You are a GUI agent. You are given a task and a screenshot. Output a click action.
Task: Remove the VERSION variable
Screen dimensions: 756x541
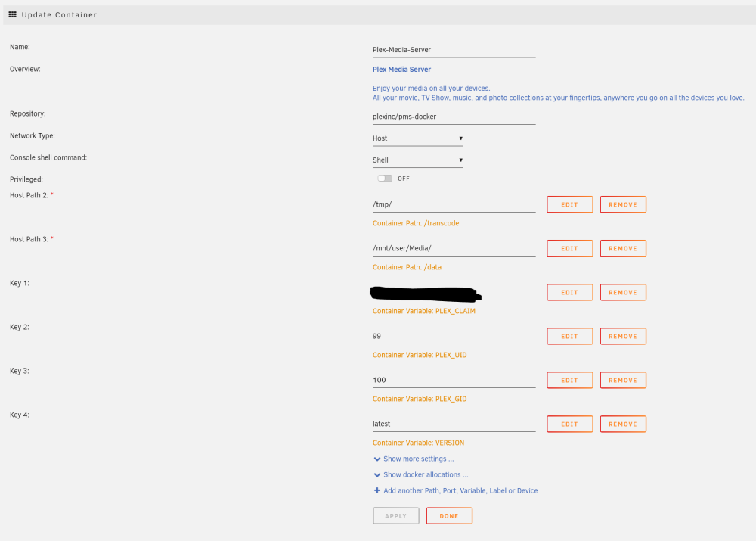click(623, 424)
